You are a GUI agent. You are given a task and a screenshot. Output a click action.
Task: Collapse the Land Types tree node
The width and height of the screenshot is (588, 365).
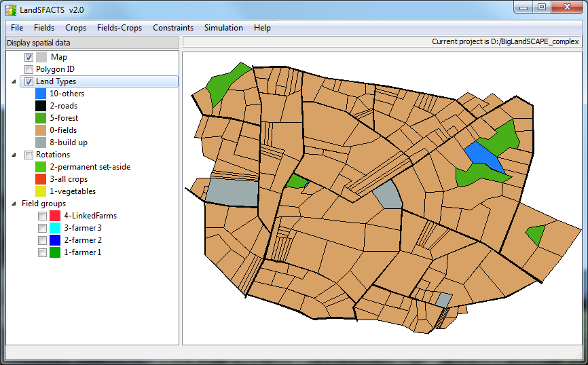(x=15, y=81)
